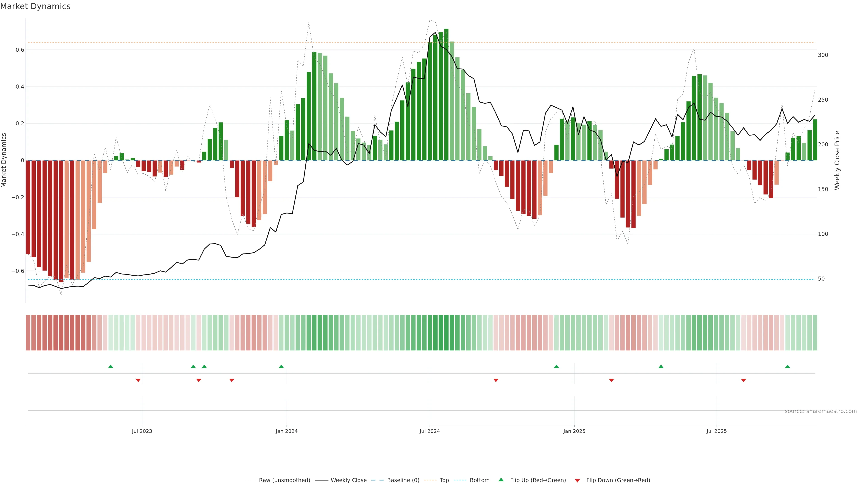Click the red flip-down marker after Jan 2025
This screenshot has width=868, height=488.
612,380
